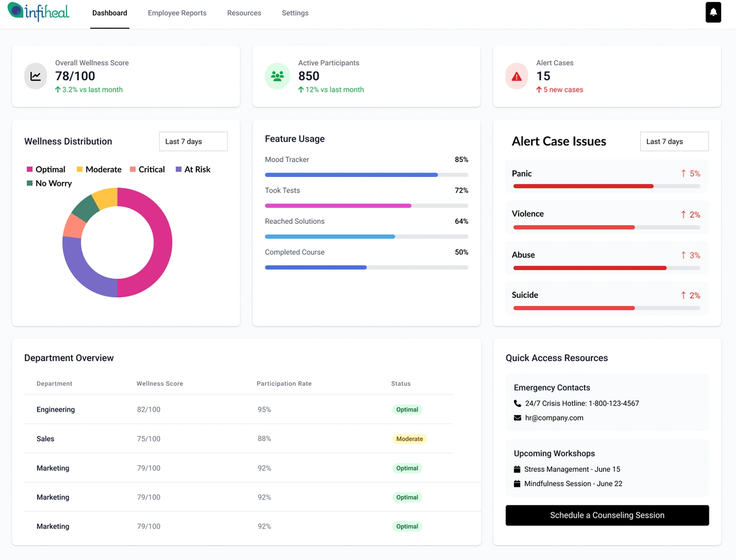This screenshot has width=736, height=560.
Task: Open the Settings menu
Action: click(x=295, y=13)
